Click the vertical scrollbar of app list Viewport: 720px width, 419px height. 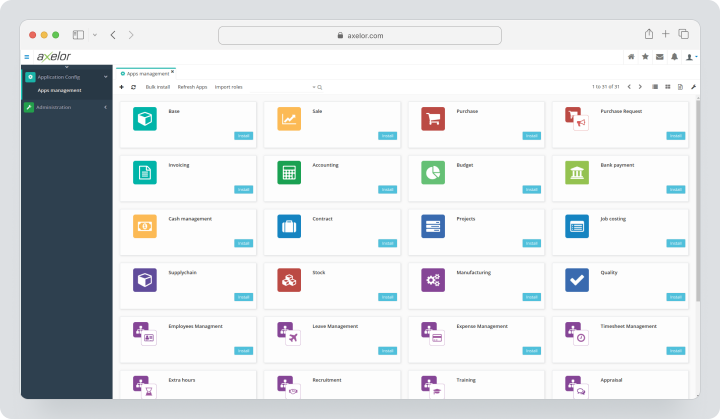coord(698,200)
